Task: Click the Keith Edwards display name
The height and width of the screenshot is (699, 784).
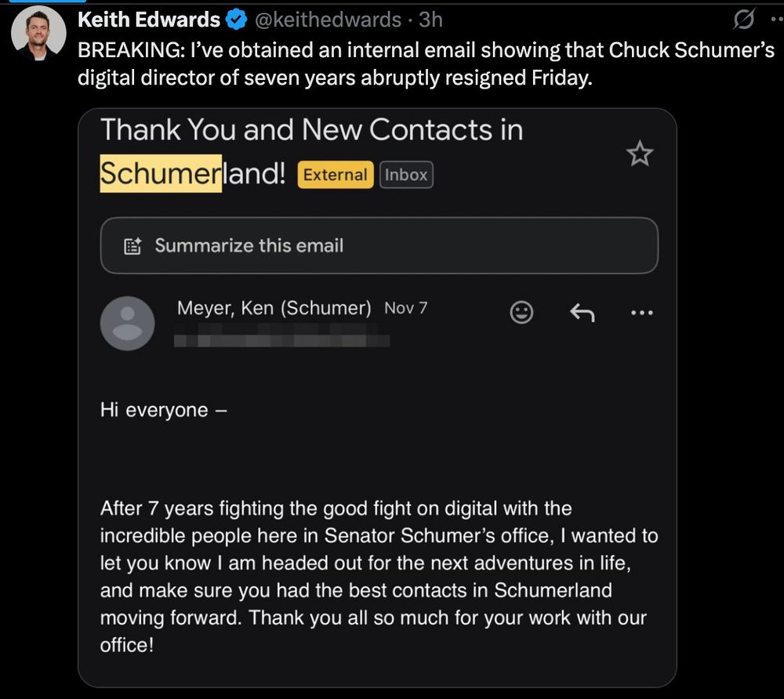Action: point(149,21)
